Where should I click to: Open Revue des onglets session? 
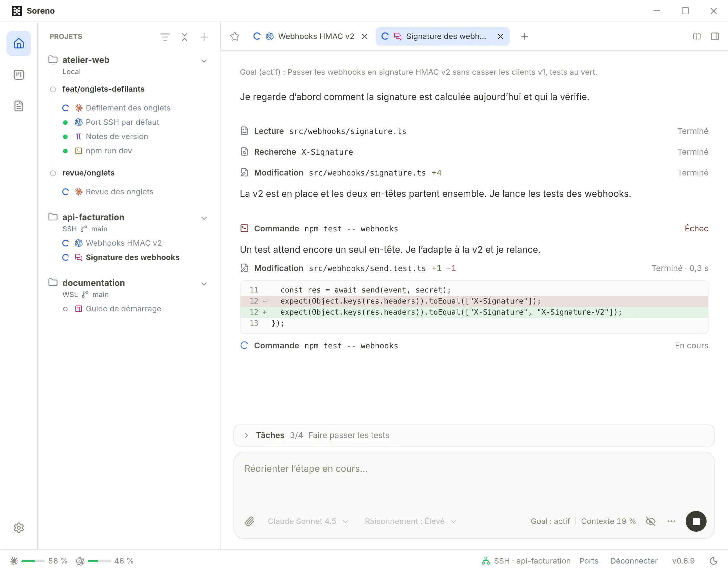tap(120, 192)
